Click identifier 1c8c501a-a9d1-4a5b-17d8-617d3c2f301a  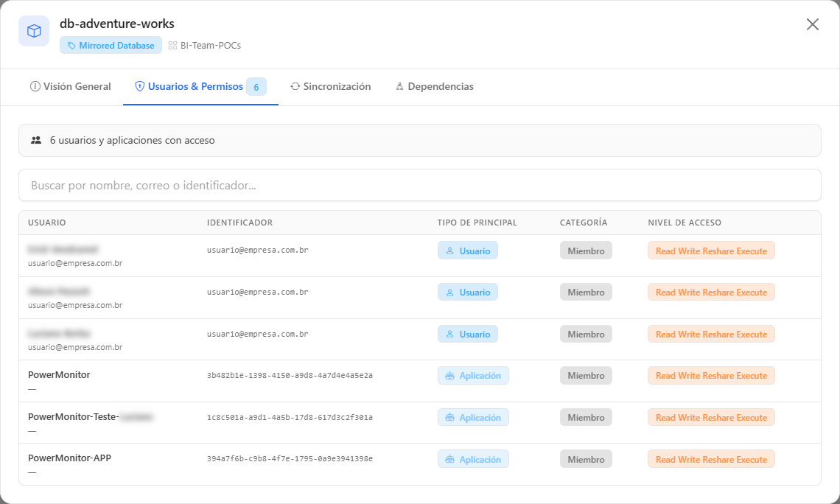[290, 417]
